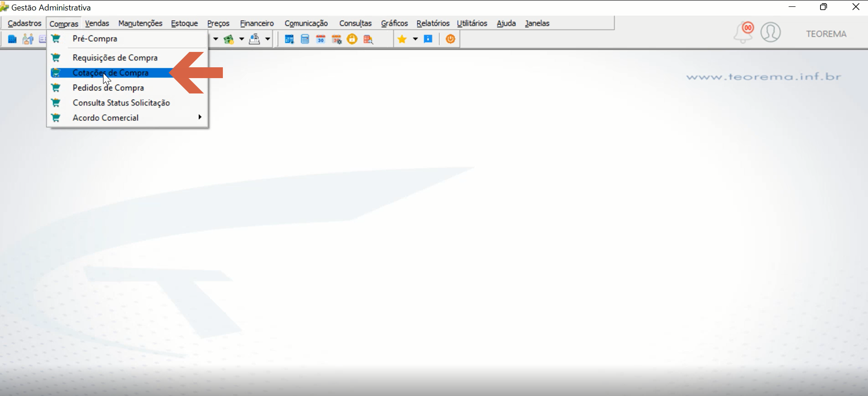The image size is (868, 396).
Task: Select Pré-Compra menu entry
Action: (127, 39)
